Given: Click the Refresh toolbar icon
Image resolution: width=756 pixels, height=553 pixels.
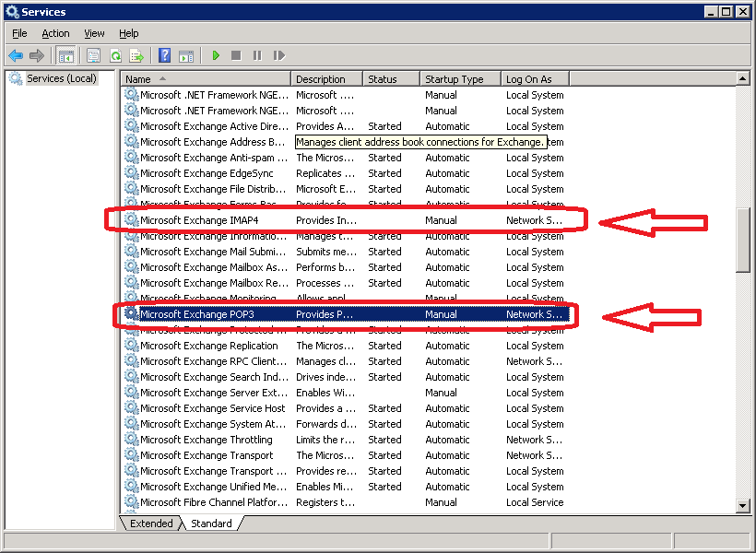Looking at the screenshot, I should coord(115,55).
